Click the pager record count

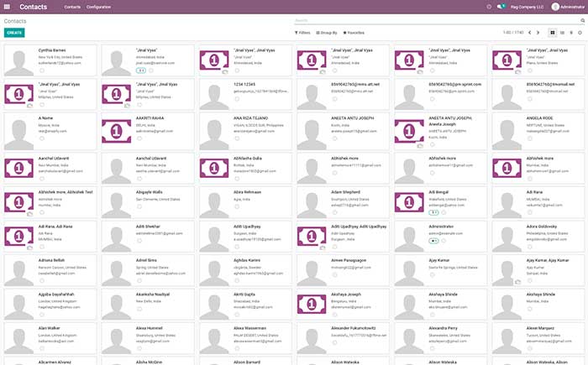513,33
